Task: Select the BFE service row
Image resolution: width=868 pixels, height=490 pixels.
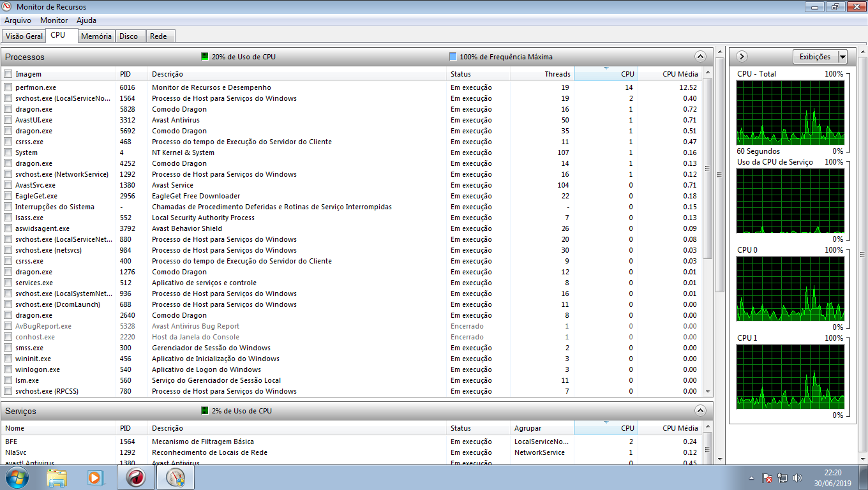Action: click(x=352, y=442)
